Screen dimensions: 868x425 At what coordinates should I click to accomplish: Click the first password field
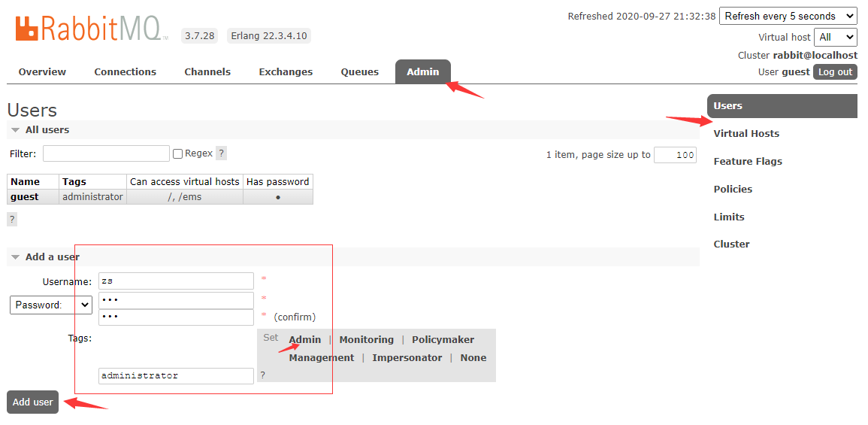point(176,300)
